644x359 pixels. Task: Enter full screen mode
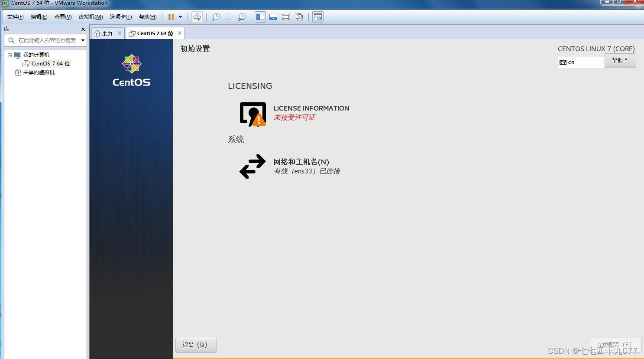click(x=286, y=16)
